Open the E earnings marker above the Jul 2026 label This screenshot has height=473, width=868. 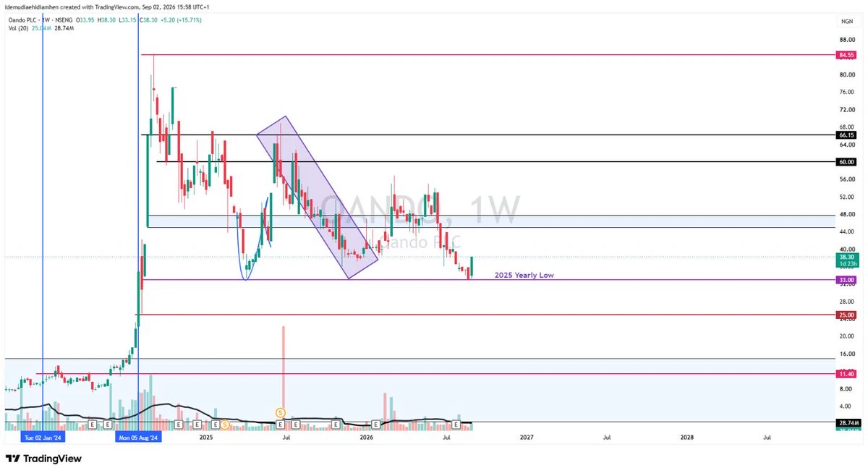click(x=456, y=423)
